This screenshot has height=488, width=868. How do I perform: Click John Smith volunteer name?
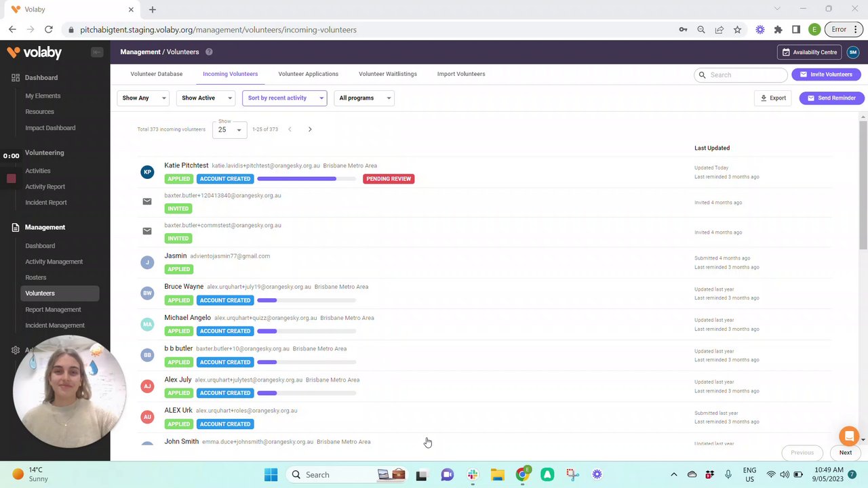click(181, 442)
